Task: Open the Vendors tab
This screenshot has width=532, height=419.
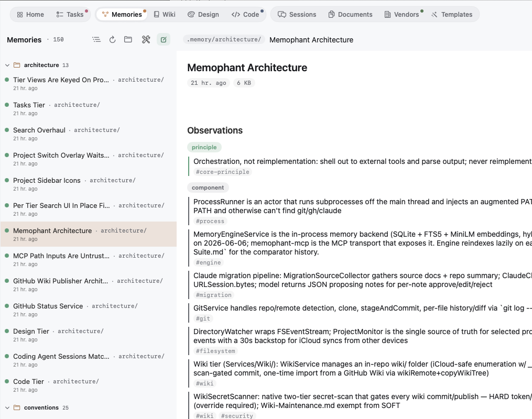Action: [x=401, y=15]
